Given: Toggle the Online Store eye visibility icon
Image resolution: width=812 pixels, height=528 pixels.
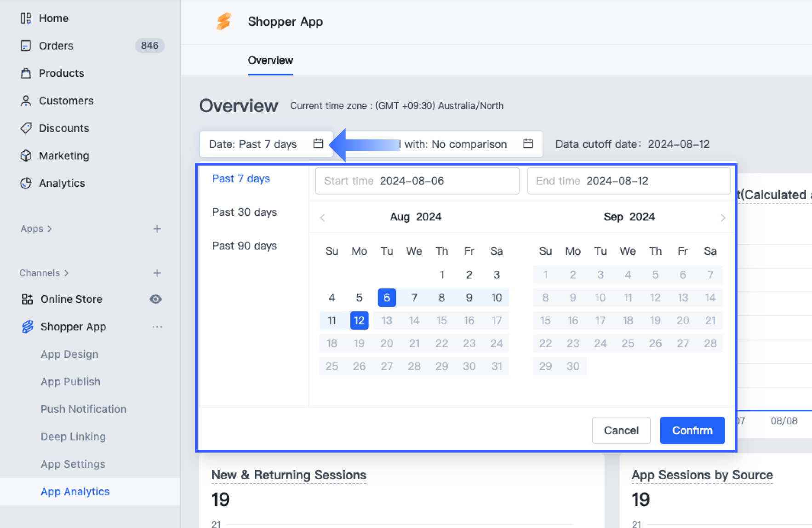Looking at the screenshot, I should (155, 299).
